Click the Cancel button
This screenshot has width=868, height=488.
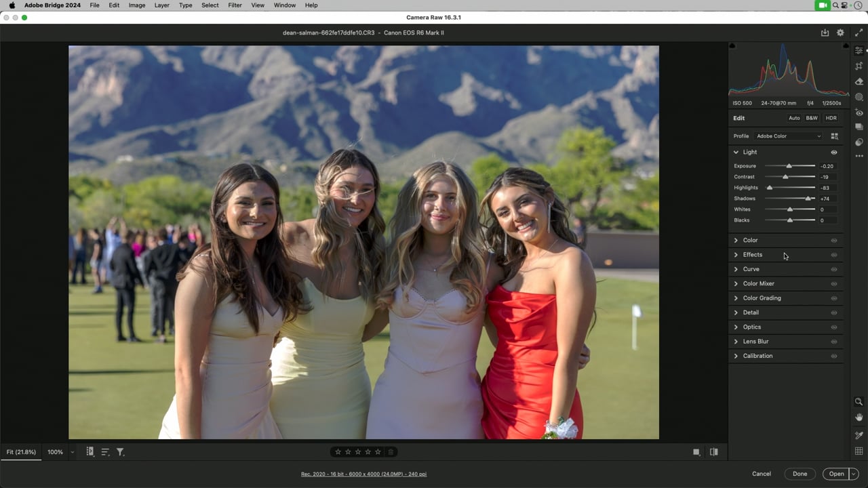(762, 474)
